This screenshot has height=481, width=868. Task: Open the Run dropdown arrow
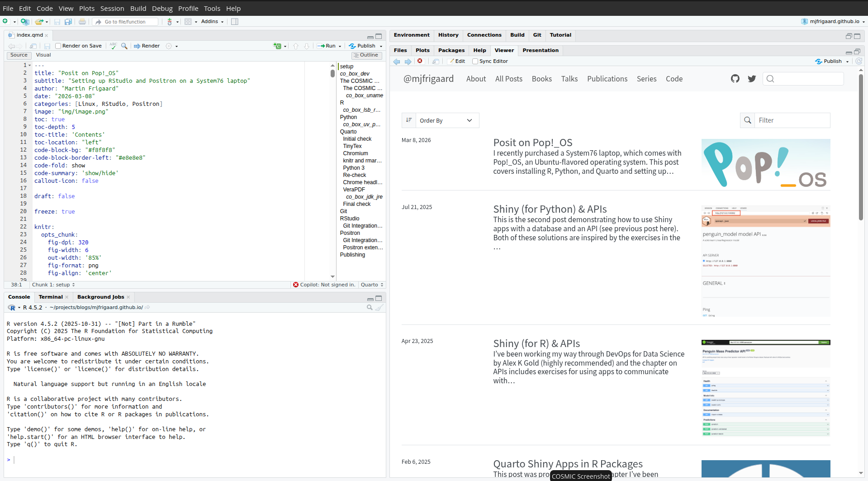(x=340, y=46)
